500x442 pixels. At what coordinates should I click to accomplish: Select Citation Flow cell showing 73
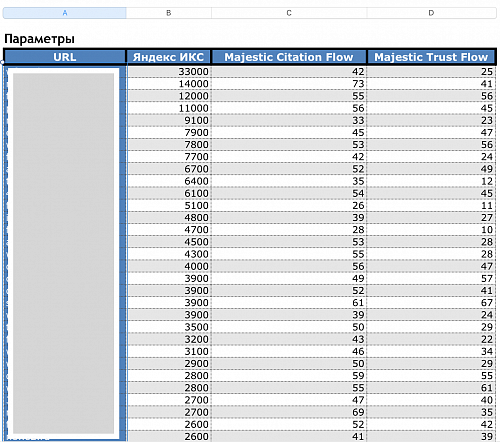(x=289, y=84)
